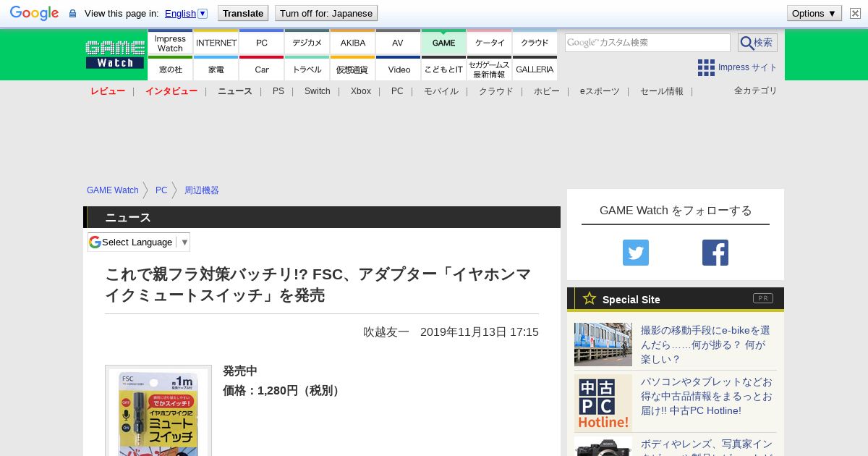Go to the ホビー category
This screenshot has width=868, height=456.
[547, 91]
